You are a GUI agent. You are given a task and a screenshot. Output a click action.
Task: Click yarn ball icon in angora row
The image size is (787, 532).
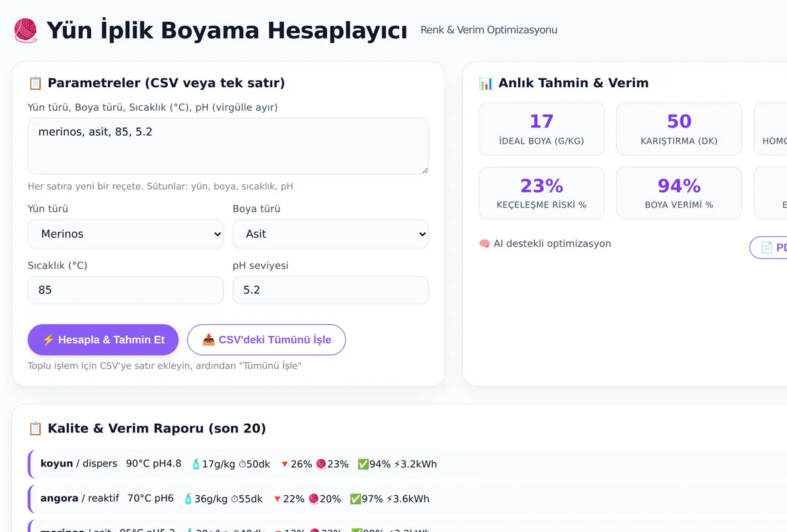tap(314, 499)
